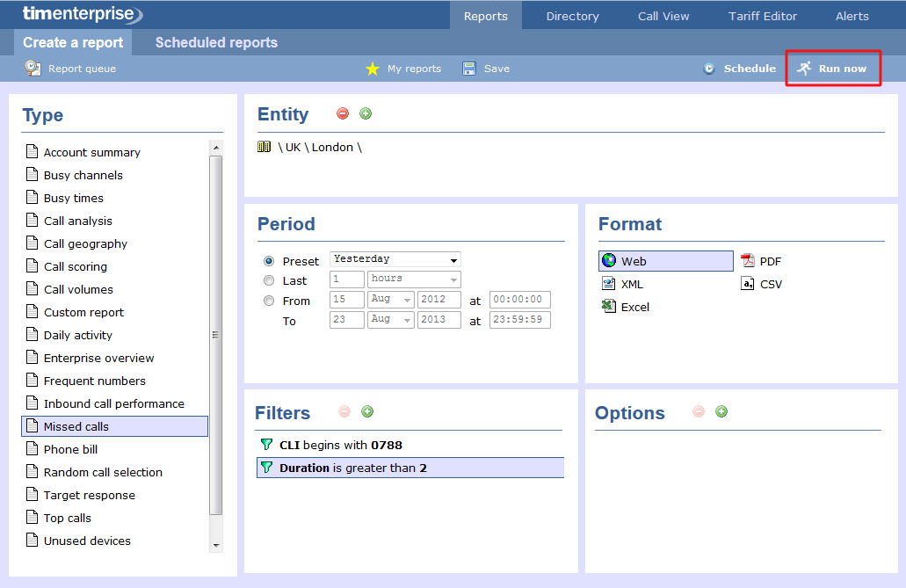Click the From start time input field
The image size is (906, 588).
click(519, 300)
